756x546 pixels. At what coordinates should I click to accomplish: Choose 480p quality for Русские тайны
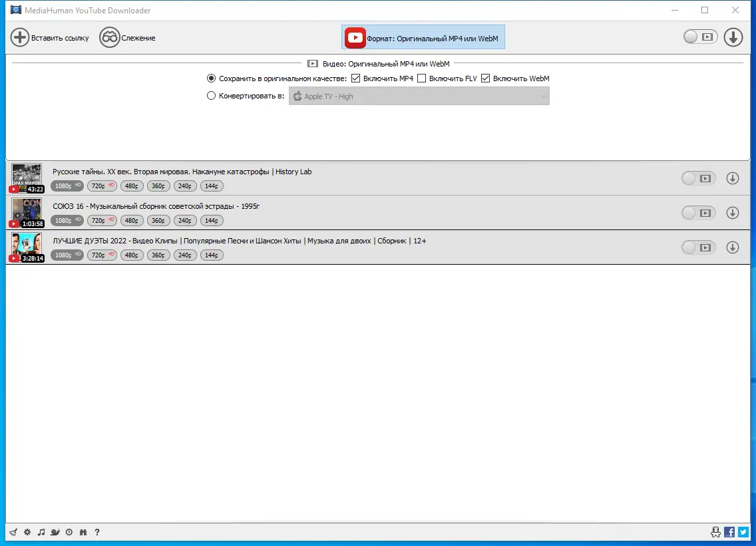click(132, 186)
